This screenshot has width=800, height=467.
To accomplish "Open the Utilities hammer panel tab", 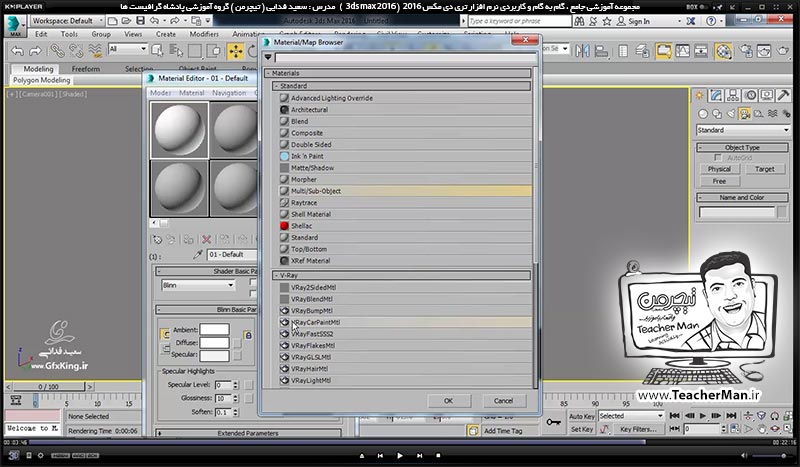I will click(x=784, y=95).
